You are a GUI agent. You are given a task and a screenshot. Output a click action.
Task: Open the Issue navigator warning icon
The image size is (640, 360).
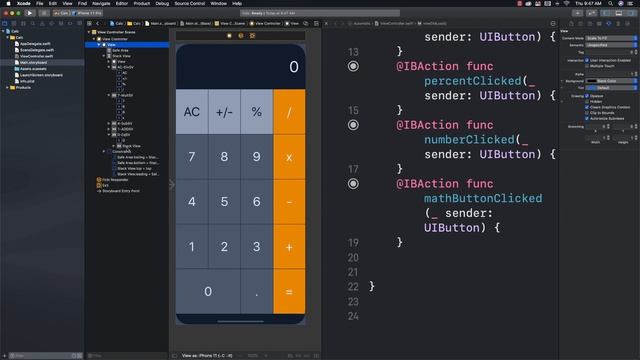42,24
